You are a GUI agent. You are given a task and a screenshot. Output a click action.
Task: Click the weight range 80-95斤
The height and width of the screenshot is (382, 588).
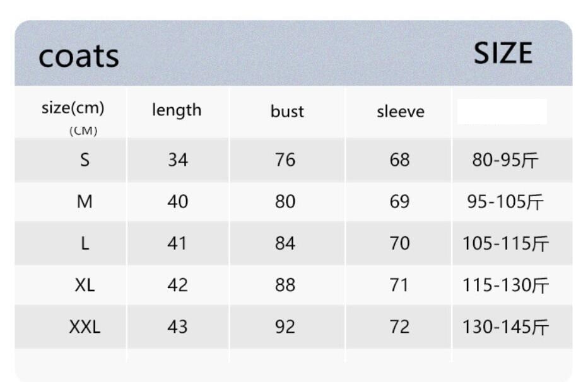click(505, 161)
